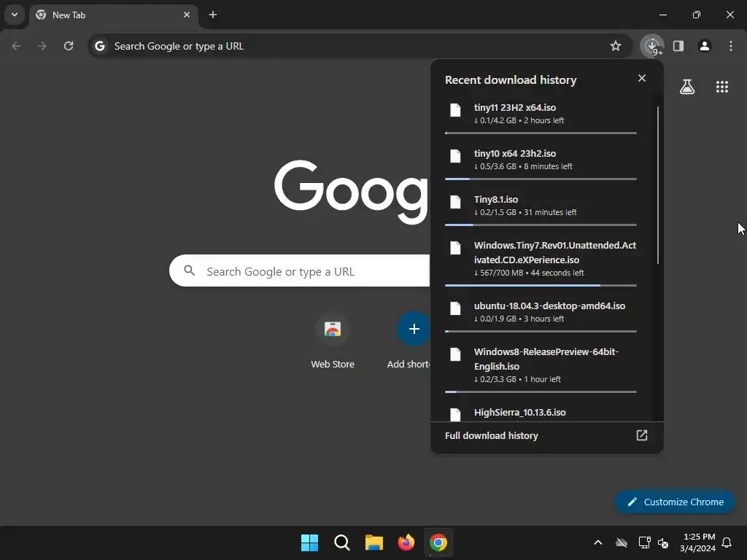The image size is (747, 560).
Task: Open the notification bell
Action: point(727,542)
